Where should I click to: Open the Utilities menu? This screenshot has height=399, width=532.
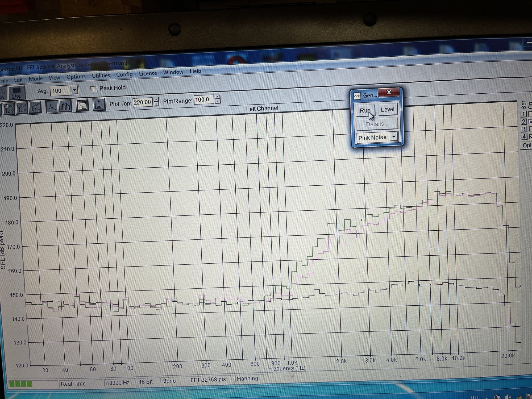101,76
